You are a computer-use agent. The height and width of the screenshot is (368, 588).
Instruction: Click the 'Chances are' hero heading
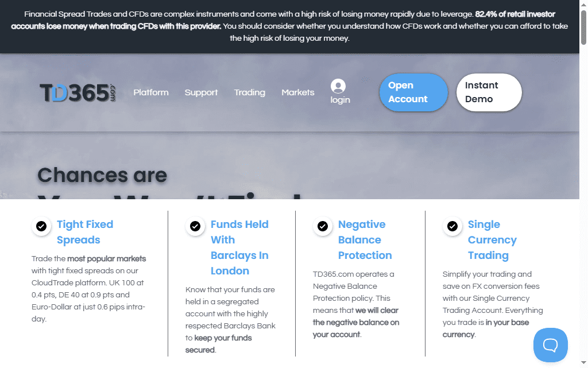coord(102,175)
